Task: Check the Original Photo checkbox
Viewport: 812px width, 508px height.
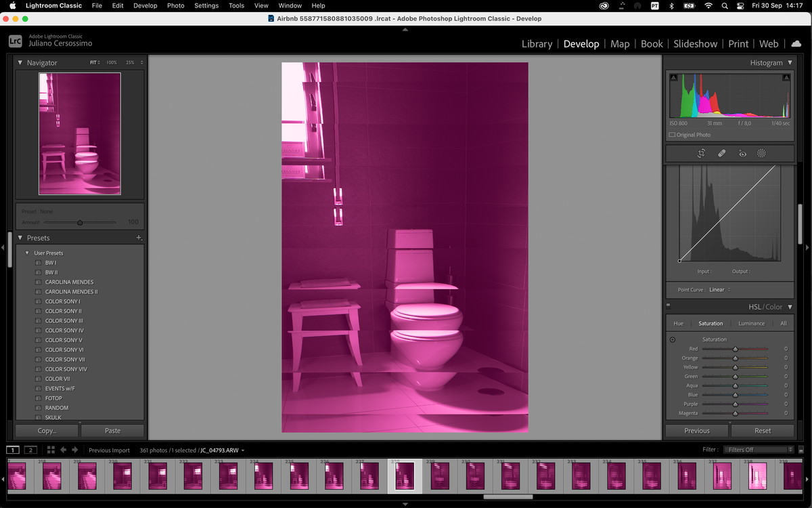Action: [672, 135]
